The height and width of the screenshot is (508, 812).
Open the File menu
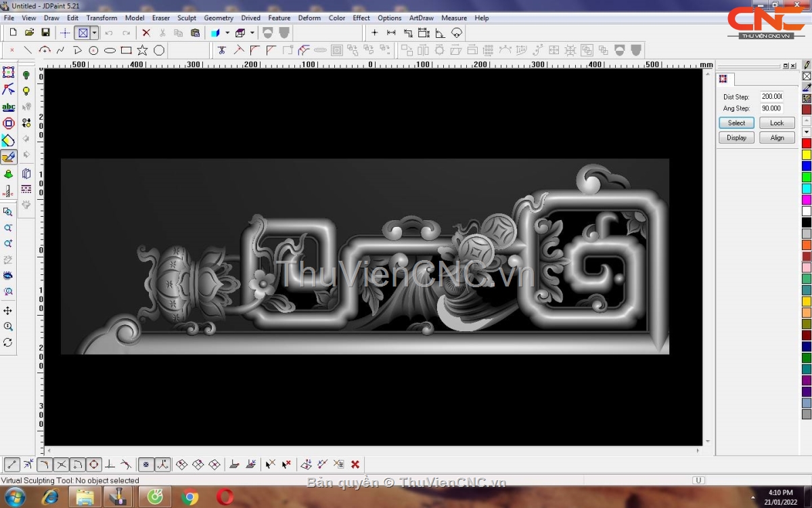(9, 18)
